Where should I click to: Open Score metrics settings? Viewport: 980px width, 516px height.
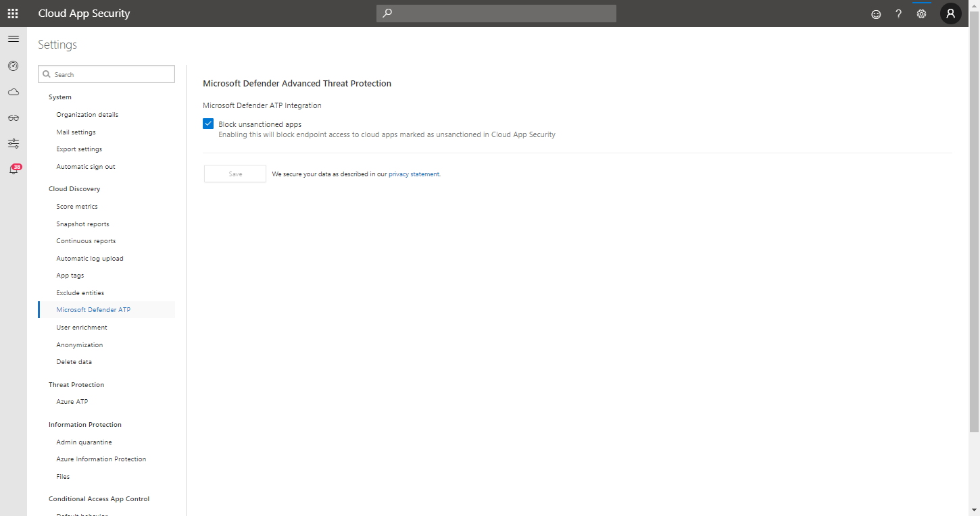(x=77, y=207)
